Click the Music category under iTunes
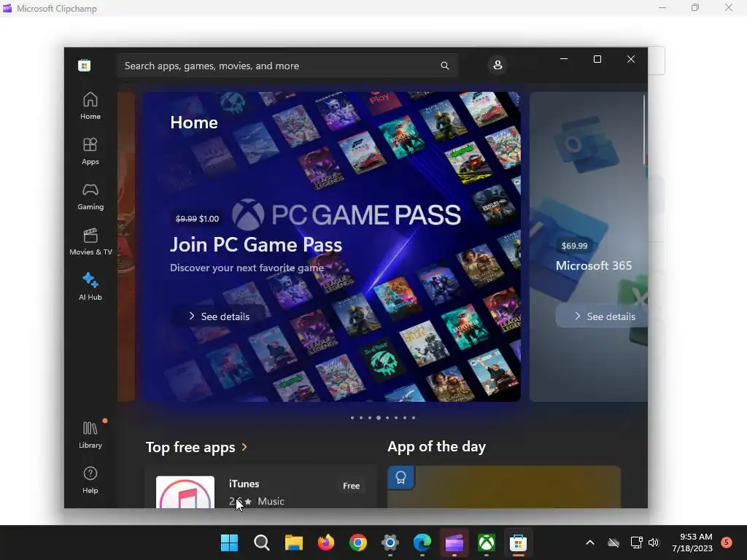 [x=271, y=502]
